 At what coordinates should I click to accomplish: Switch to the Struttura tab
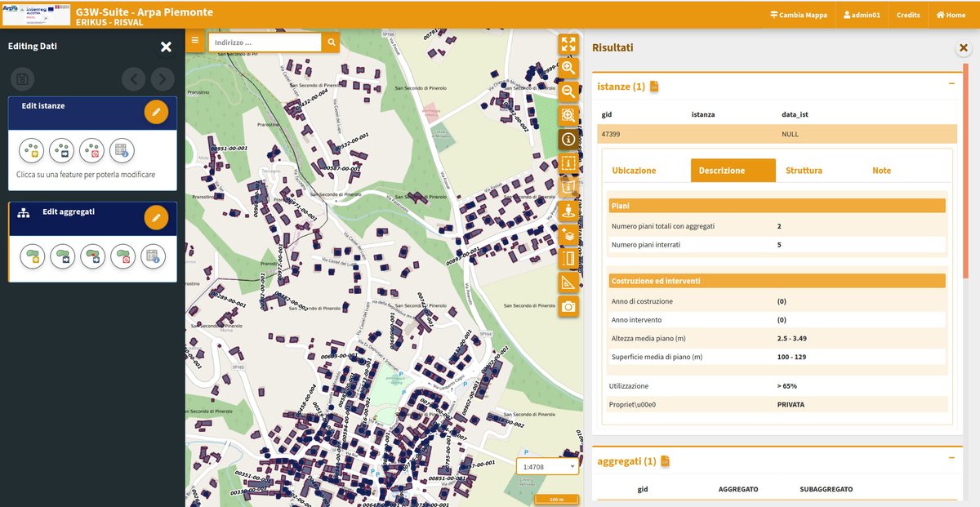point(804,171)
